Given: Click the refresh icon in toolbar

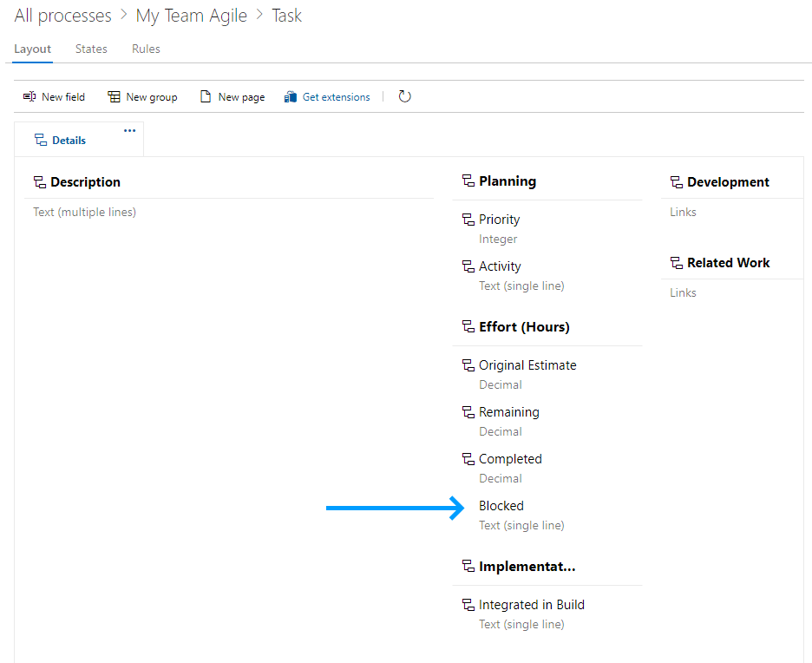Looking at the screenshot, I should pos(404,96).
